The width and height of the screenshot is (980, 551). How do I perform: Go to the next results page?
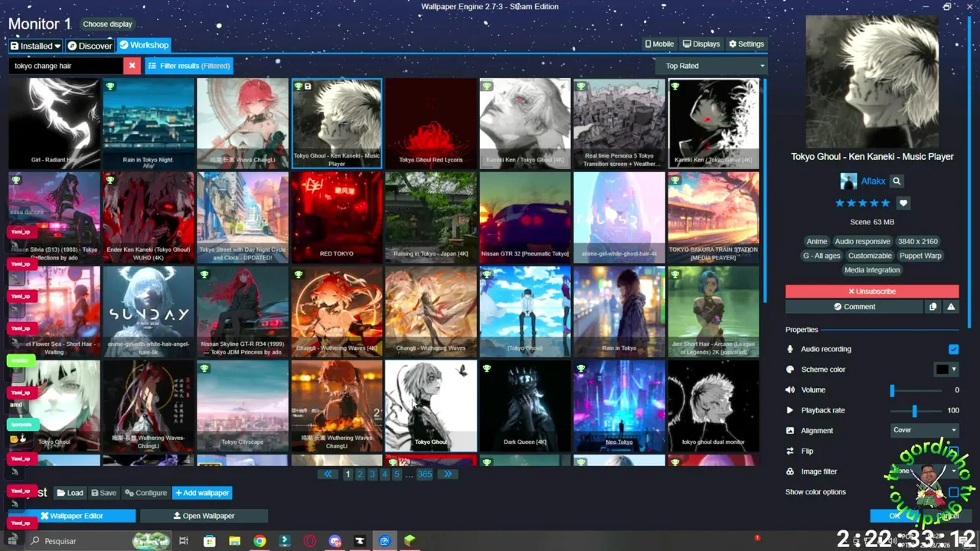[447, 474]
